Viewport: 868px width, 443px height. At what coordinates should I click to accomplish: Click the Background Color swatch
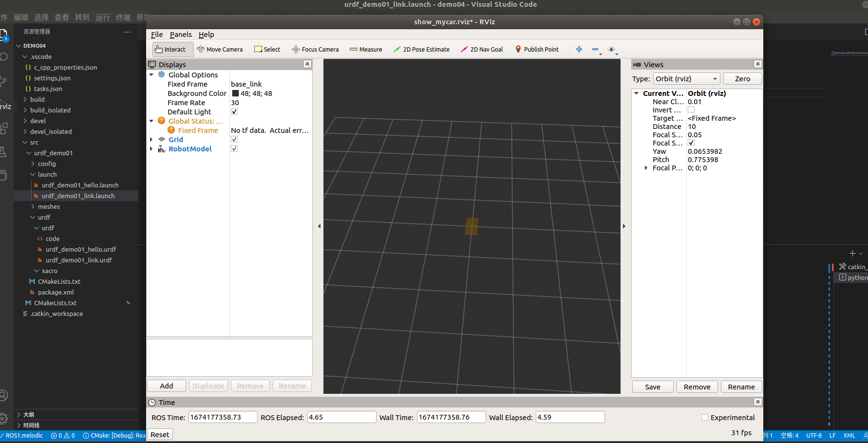(x=235, y=93)
